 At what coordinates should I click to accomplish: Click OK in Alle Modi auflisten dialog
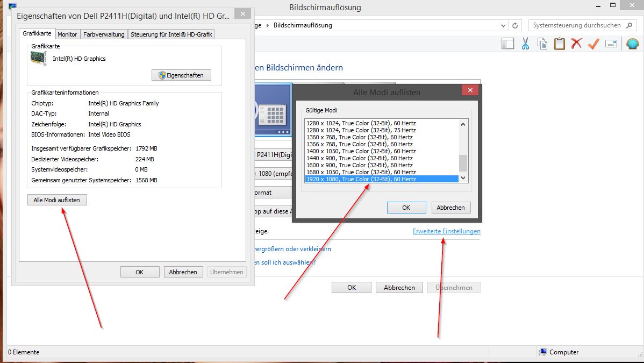[x=406, y=208]
